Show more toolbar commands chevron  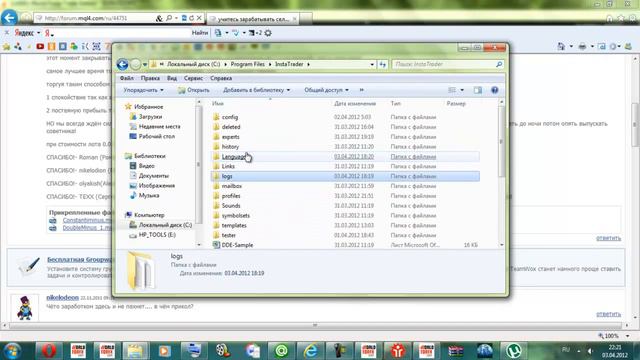[x=361, y=90]
